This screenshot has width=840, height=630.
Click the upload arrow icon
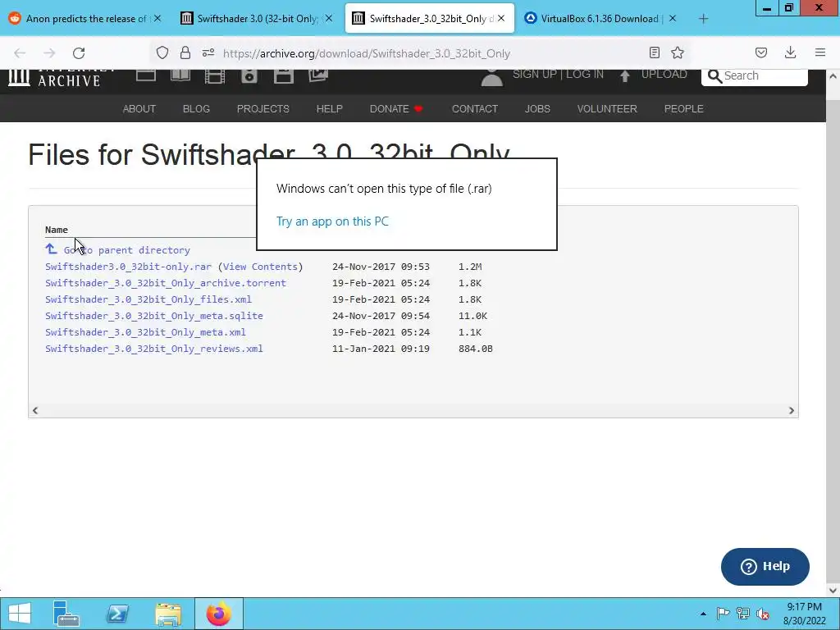624,75
